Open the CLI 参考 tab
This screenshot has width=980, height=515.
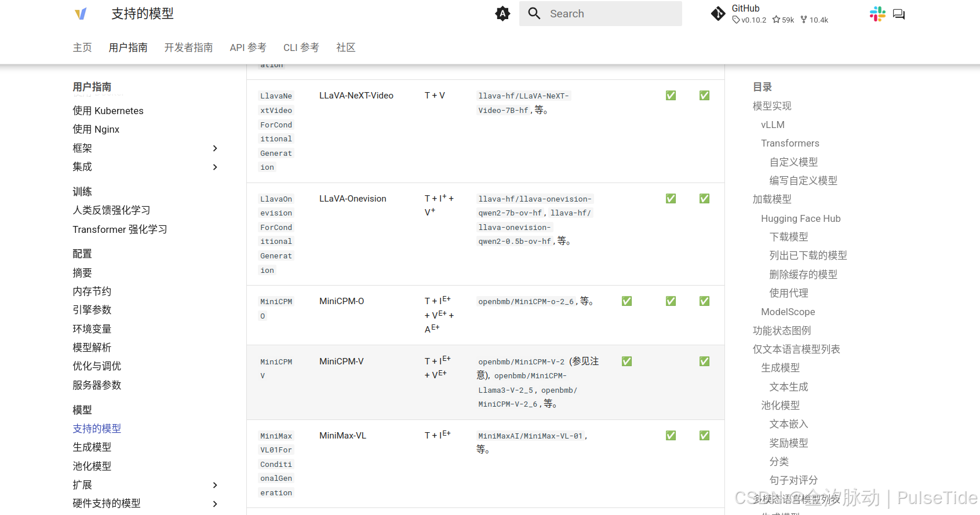point(301,48)
